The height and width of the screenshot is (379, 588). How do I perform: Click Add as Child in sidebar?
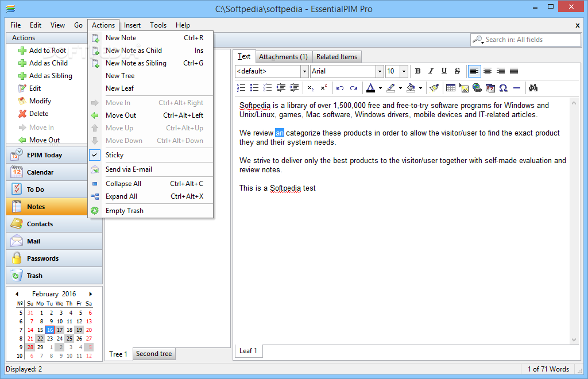point(43,63)
